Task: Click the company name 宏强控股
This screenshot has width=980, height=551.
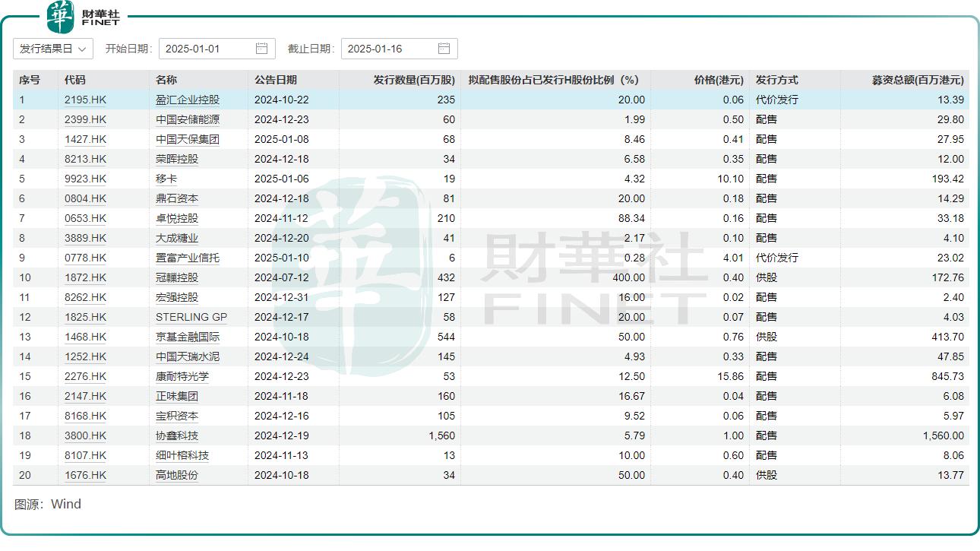Action: [x=177, y=297]
